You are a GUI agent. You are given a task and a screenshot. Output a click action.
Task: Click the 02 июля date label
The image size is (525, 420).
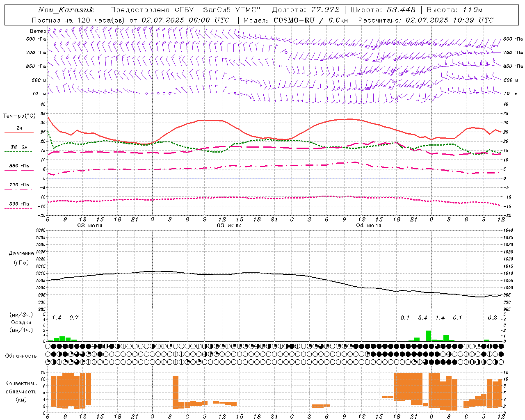[90, 226]
